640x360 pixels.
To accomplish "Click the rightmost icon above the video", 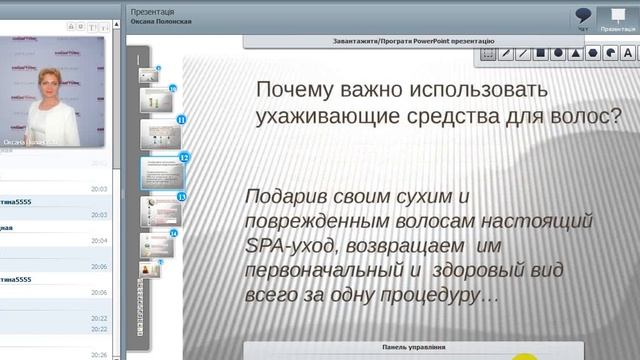I will [104, 27].
